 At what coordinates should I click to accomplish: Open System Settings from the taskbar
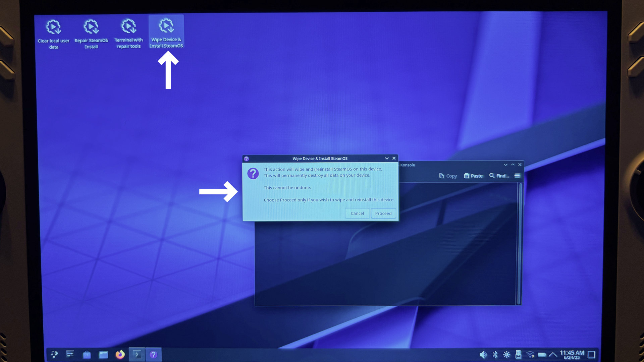pyautogui.click(x=70, y=354)
